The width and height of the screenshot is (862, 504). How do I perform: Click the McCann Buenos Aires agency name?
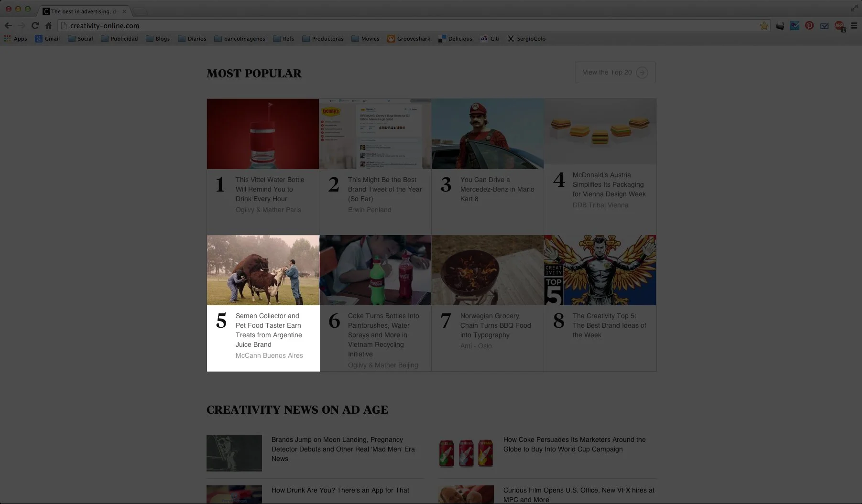[x=269, y=355]
